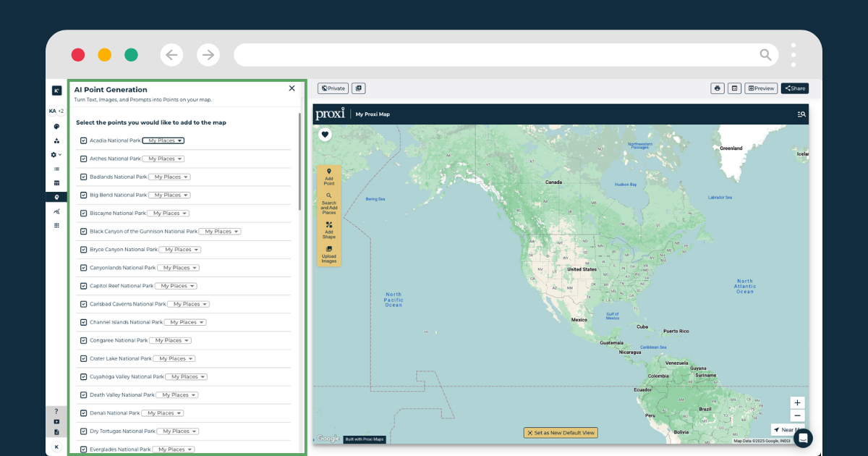The width and height of the screenshot is (868, 456).
Task: Open the settings gear in sidebar
Action: 55,155
